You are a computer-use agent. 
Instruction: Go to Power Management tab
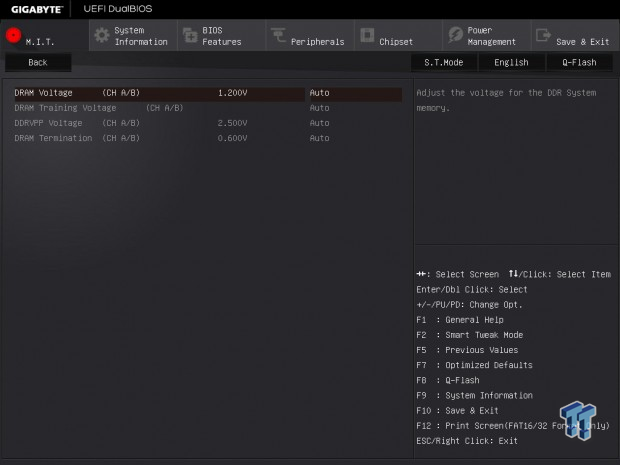[487, 35]
